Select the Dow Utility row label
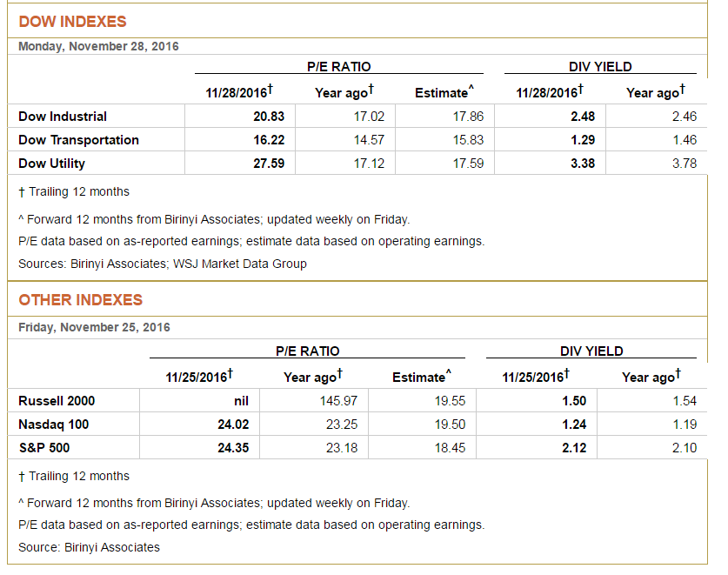This screenshot has width=728, height=575. point(51,164)
